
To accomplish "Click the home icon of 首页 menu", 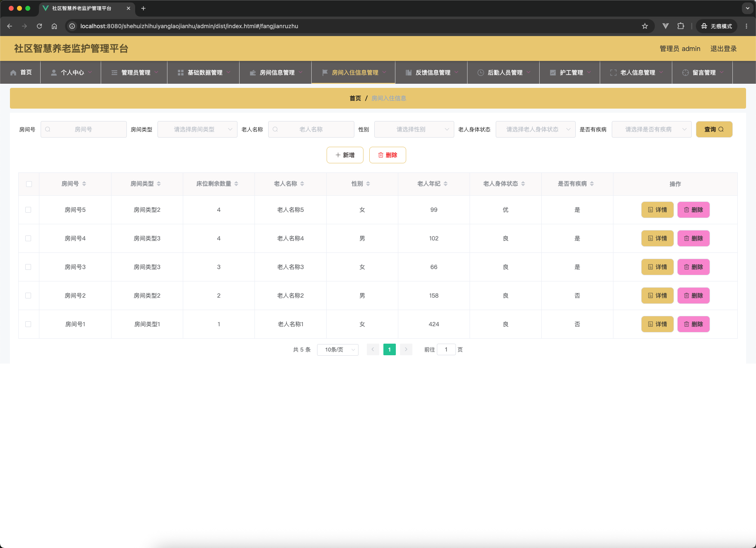I will (13, 73).
